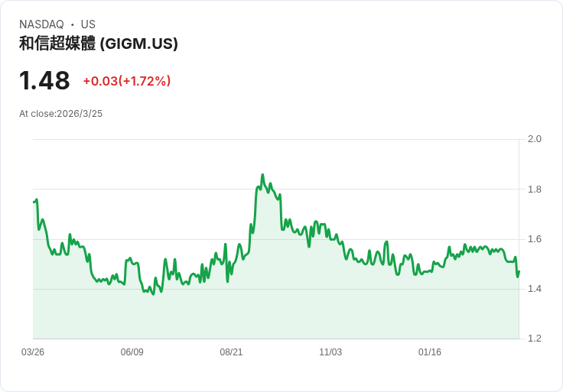Click the lowest trough of the price line

pos(153,293)
